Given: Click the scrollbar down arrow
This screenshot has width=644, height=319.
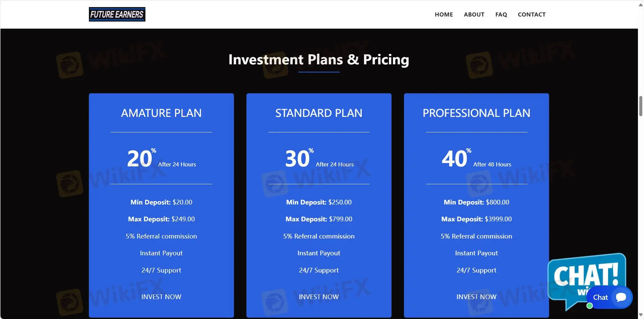Looking at the screenshot, I should coord(641,315).
